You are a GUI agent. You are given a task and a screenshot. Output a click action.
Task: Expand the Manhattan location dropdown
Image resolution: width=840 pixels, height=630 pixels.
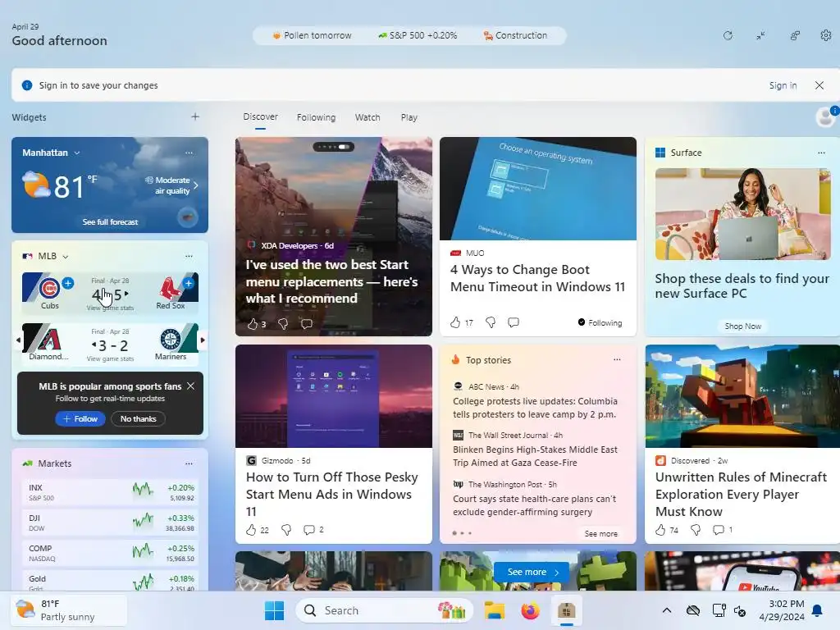[77, 153]
